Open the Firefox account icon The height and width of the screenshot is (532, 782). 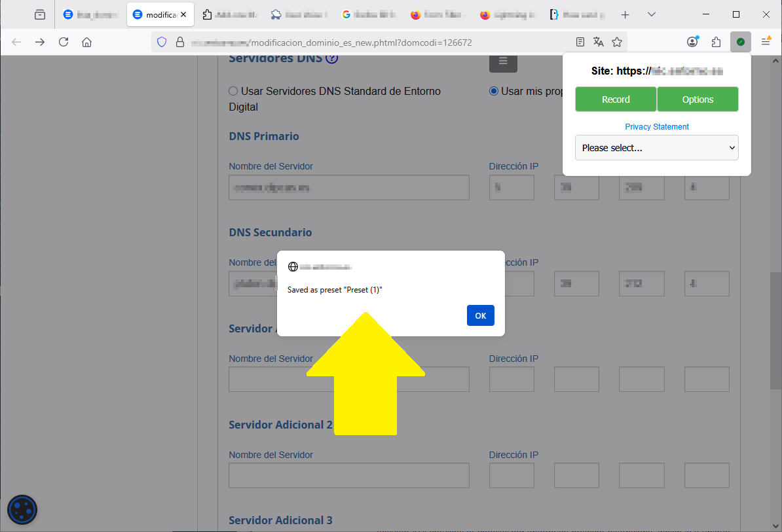point(692,42)
